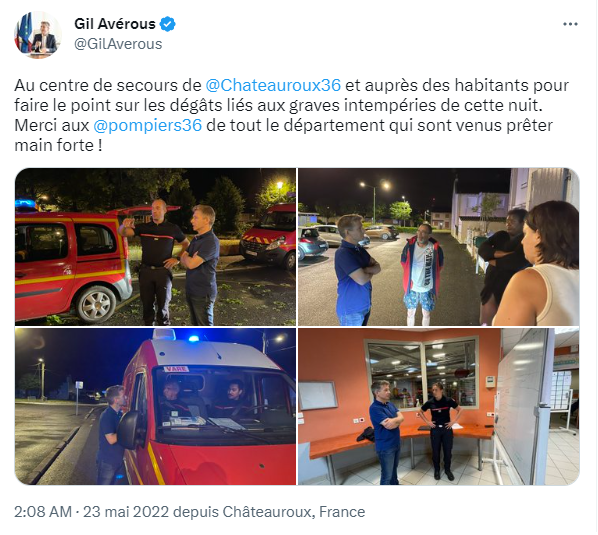
Task: Open Gil Avérous profile avatar
Action: (37, 35)
